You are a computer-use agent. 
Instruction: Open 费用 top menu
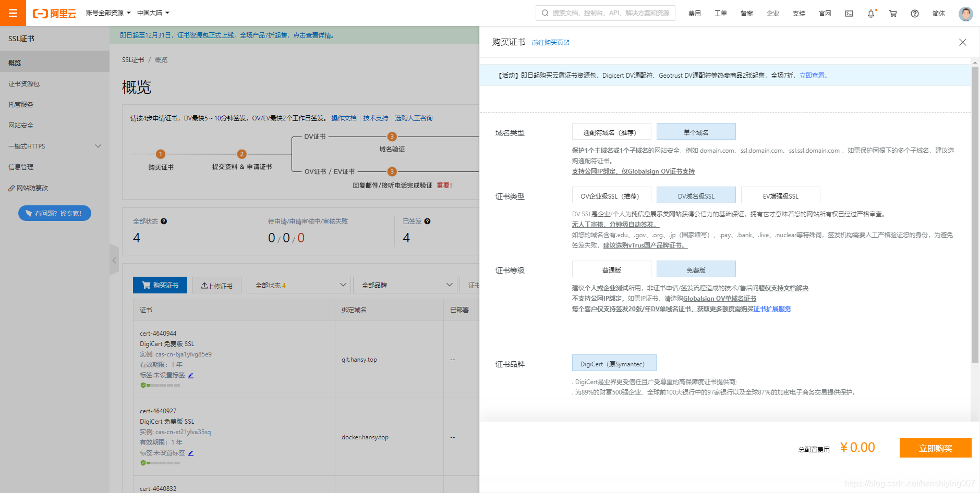pyautogui.click(x=694, y=14)
